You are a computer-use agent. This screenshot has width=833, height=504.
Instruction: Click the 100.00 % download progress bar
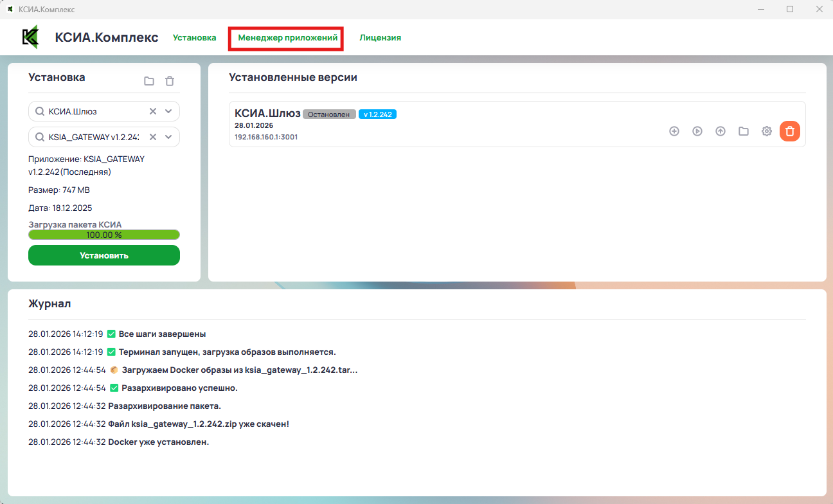point(104,235)
